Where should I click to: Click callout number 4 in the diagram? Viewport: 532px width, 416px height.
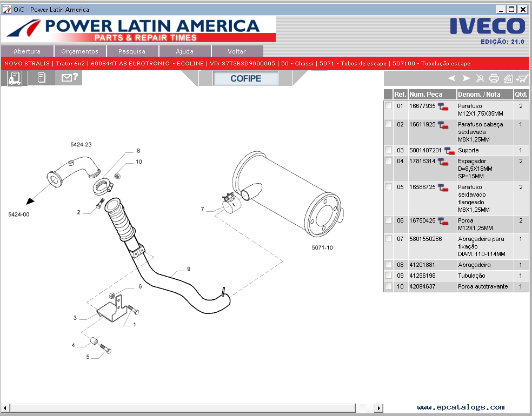(73, 345)
